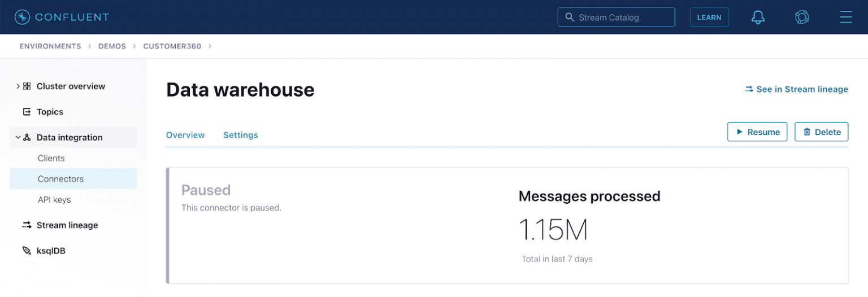The image size is (868, 297).
Task: Open the notifications bell
Action: pyautogui.click(x=758, y=17)
